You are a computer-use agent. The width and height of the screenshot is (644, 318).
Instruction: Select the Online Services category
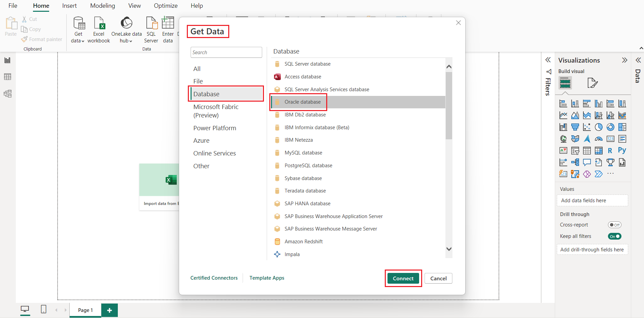[214, 153]
